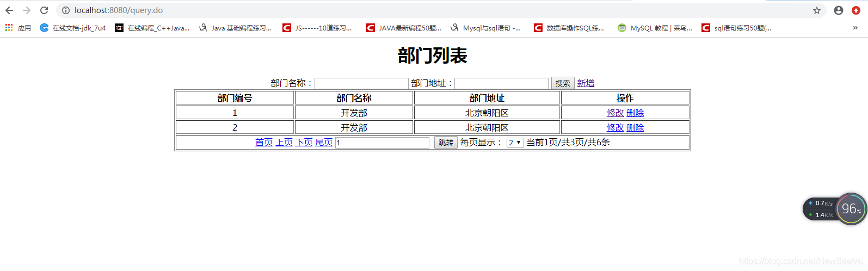Click department number cell 1
868x271 pixels.
click(x=235, y=113)
